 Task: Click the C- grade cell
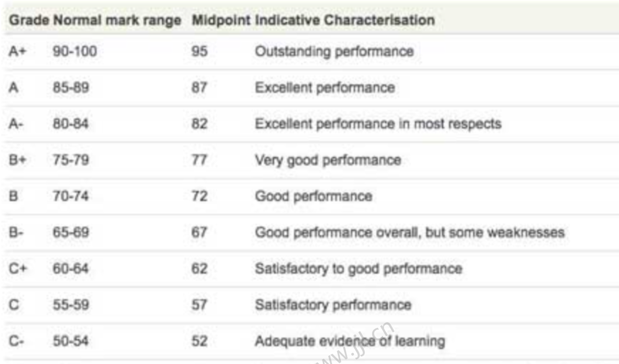[x=16, y=341]
